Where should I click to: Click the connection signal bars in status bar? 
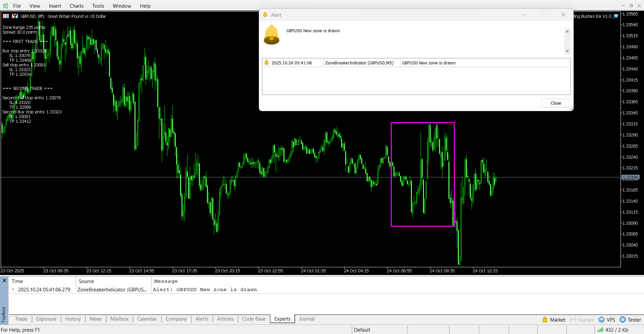click(600, 330)
